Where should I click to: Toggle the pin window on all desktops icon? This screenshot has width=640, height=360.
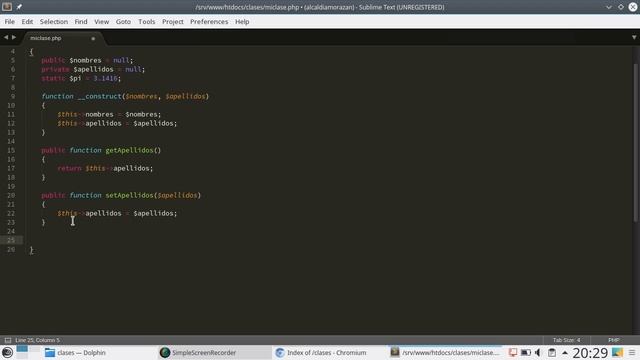click(19, 7)
